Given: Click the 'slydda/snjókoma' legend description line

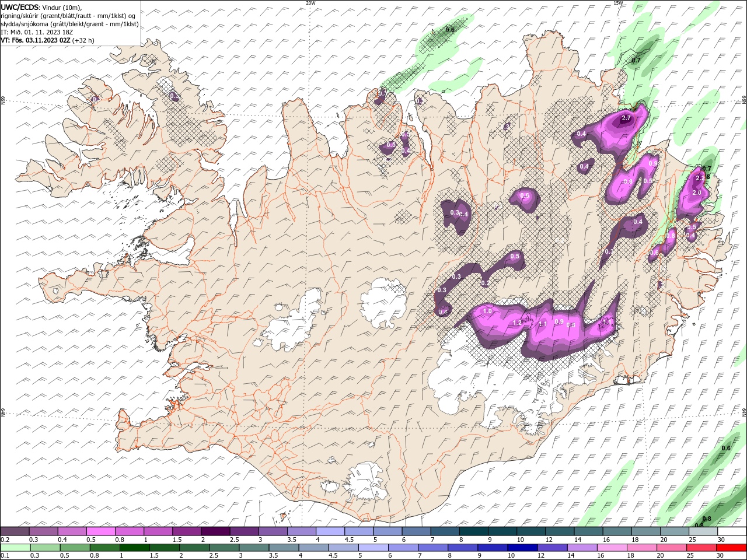Looking at the screenshot, I should click(70, 24).
